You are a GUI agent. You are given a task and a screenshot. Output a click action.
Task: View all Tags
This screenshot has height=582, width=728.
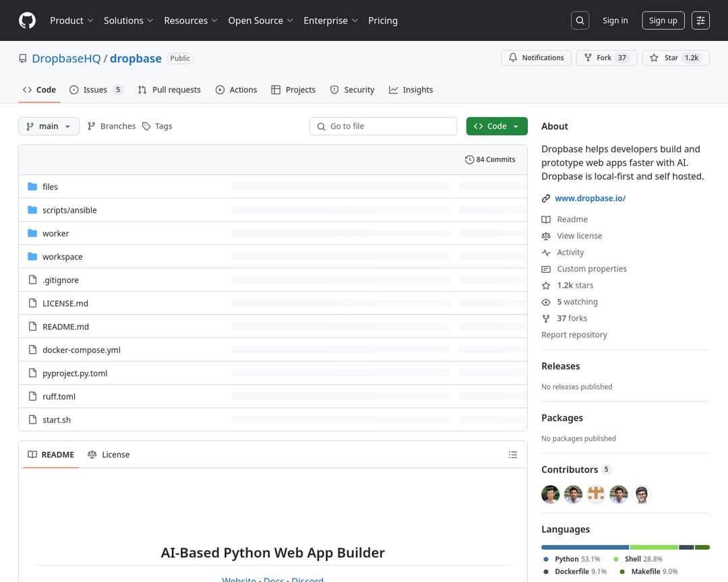click(x=157, y=126)
